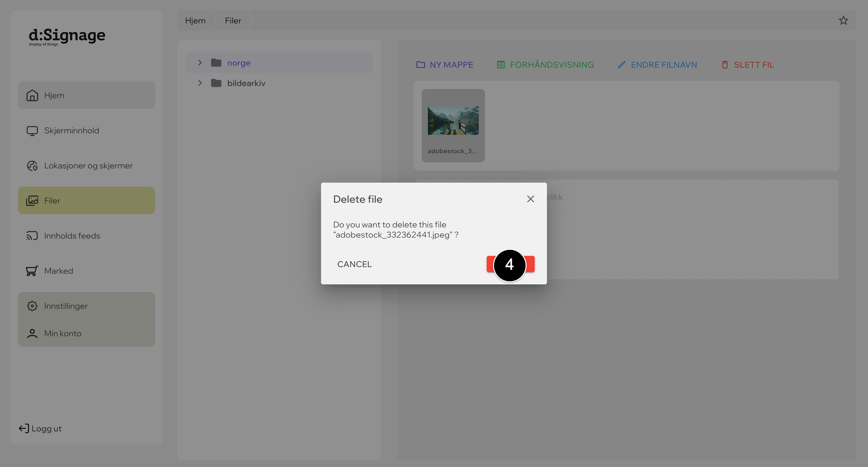Screen dimensions: 868x467
Task: Open Hjem in the sidebar
Action: (86, 95)
